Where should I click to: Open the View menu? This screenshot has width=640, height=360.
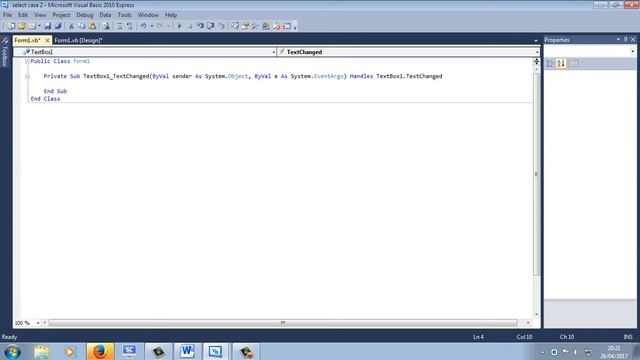pyautogui.click(x=40, y=15)
